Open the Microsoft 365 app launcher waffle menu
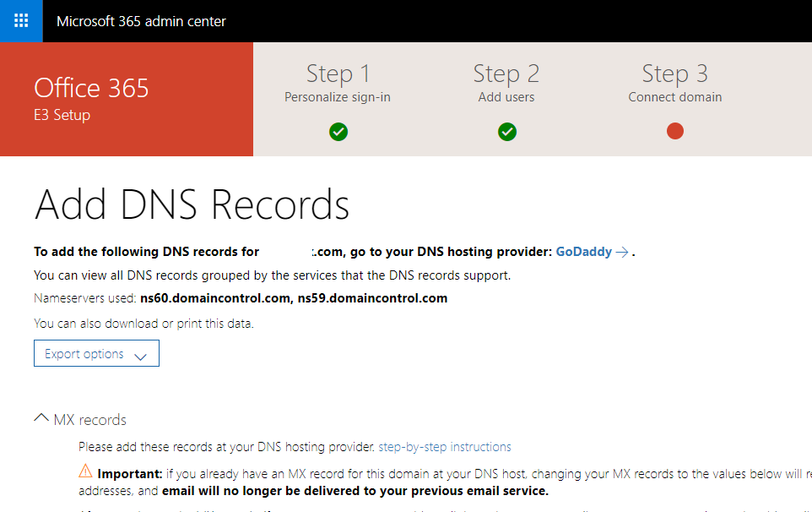The height and width of the screenshot is (512, 812). pyautogui.click(x=20, y=20)
